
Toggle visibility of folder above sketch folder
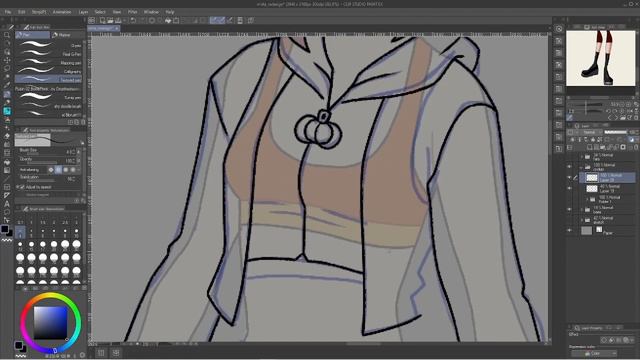coord(569,209)
